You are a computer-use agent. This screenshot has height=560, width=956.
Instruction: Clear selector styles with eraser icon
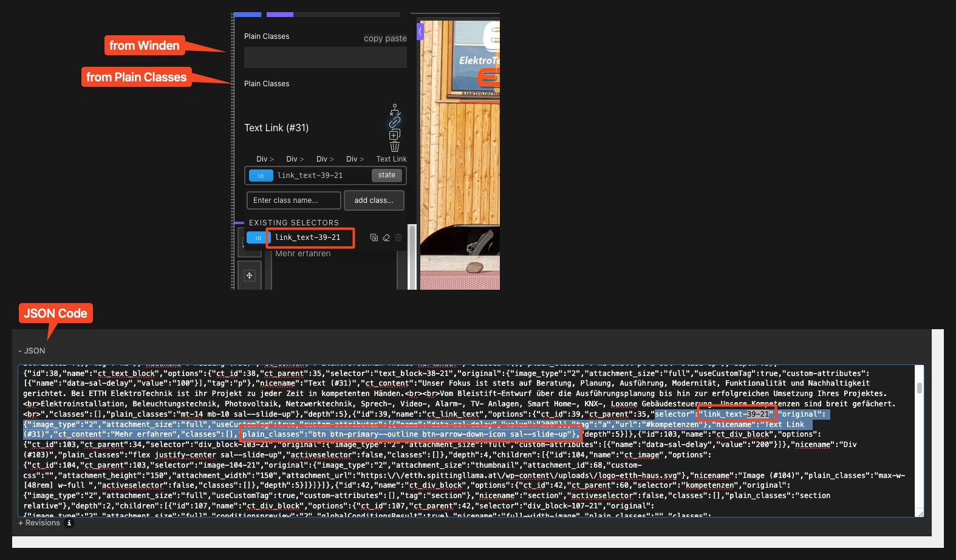coord(386,237)
